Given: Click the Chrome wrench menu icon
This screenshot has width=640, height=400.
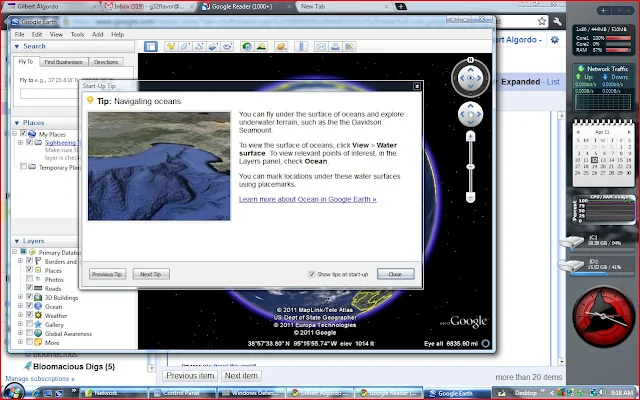Looking at the screenshot, I should pyautogui.click(x=557, y=22).
